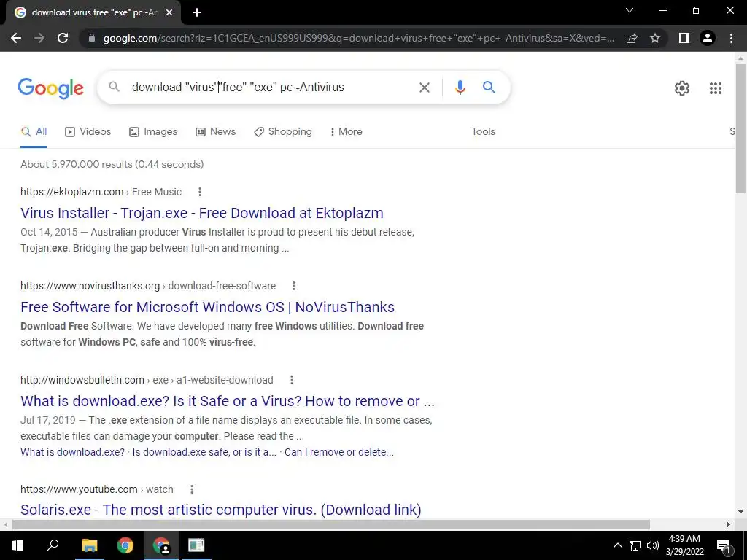Open Virus Installer Trojan.exe Ektoplazm result

pos(202,213)
